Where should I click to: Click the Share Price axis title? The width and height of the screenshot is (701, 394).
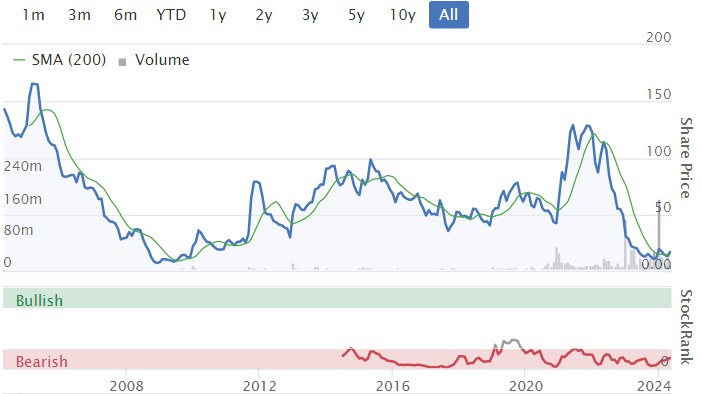pos(686,158)
